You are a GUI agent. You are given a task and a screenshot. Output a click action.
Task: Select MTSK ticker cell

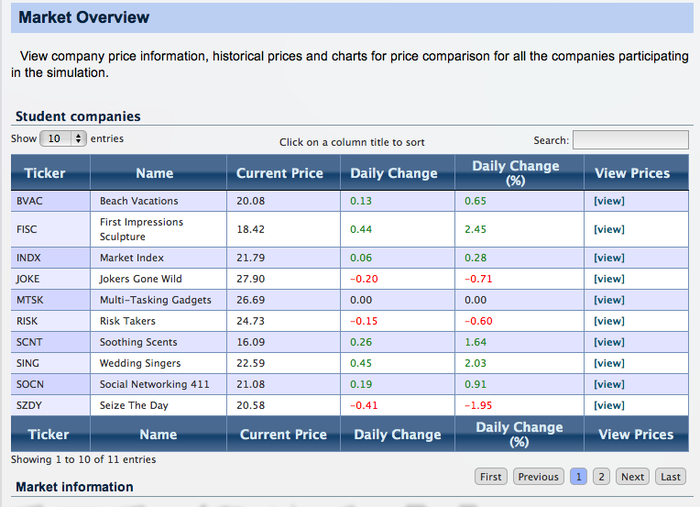pyautogui.click(x=50, y=300)
